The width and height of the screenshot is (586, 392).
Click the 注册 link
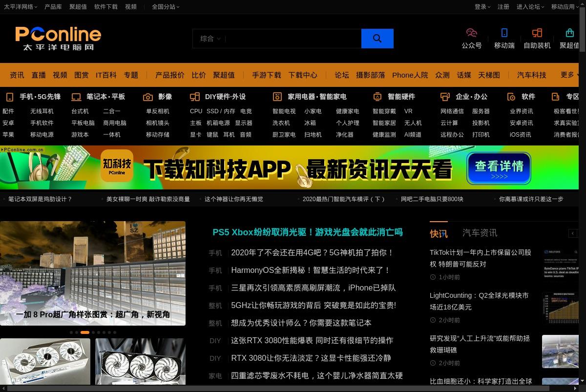click(503, 7)
